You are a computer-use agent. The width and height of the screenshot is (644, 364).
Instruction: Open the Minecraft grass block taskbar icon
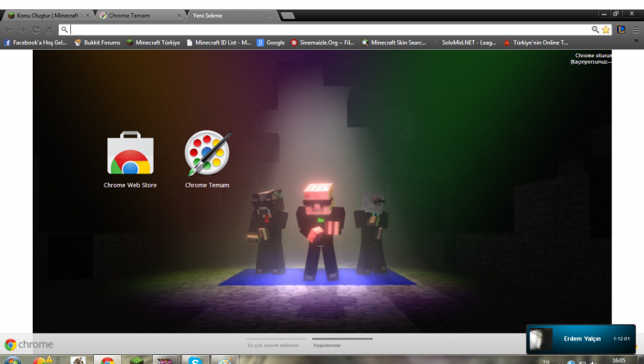[x=136, y=360]
